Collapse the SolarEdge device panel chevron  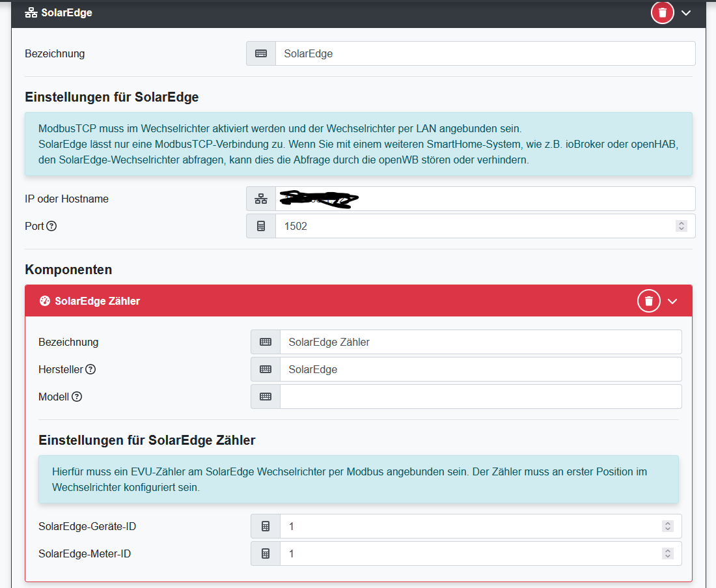686,13
